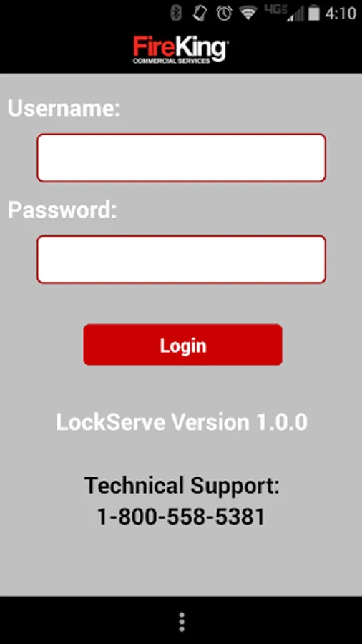Tap the Bluetooth status bar icon
This screenshot has height=644, width=362.
pyautogui.click(x=176, y=13)
